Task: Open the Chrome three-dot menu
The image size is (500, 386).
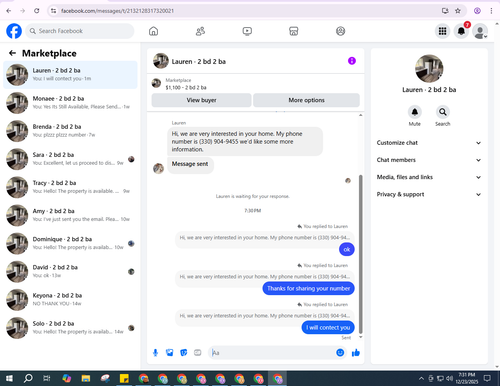Action: coord(491,11)
